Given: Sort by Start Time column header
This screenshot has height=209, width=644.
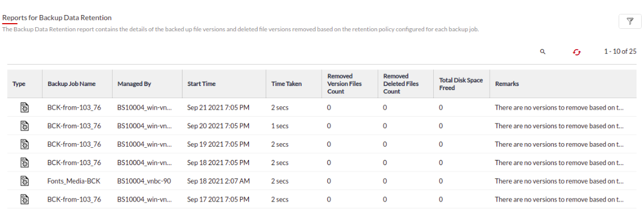Looking at the screenshot, I should click(x=201, y=84).
